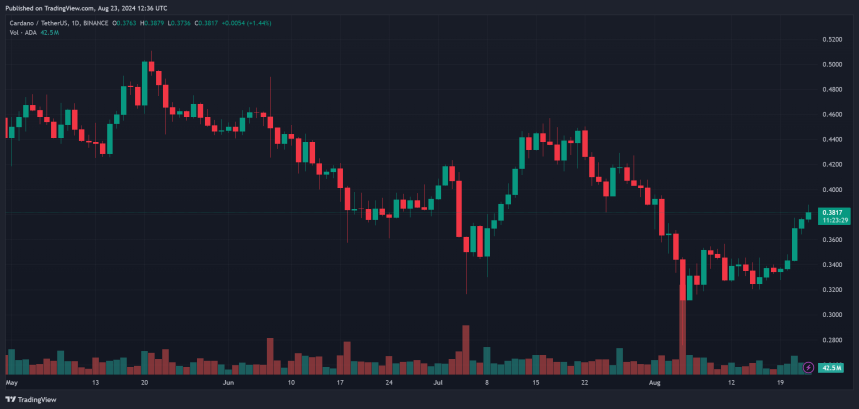Viewport: 859px width, 409px height.
Task: Expand the Vol · ADA indicator legend
Action: point(18,32)
